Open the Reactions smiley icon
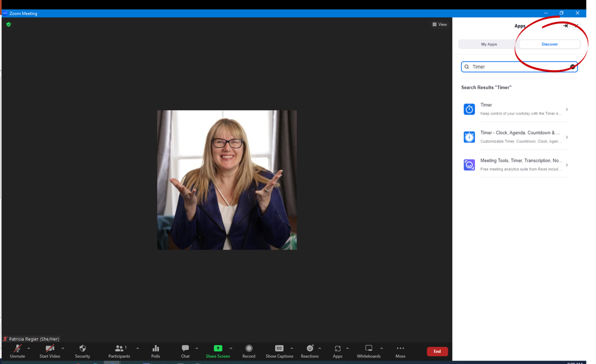The image size is (596, 364). 310,349
